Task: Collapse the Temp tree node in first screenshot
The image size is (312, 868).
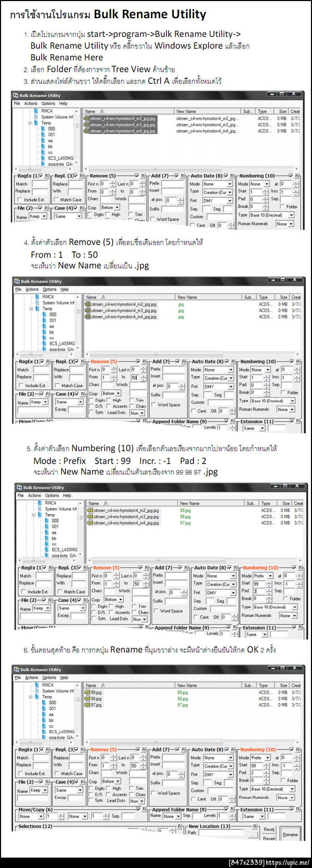Action: tap(30, 123)
